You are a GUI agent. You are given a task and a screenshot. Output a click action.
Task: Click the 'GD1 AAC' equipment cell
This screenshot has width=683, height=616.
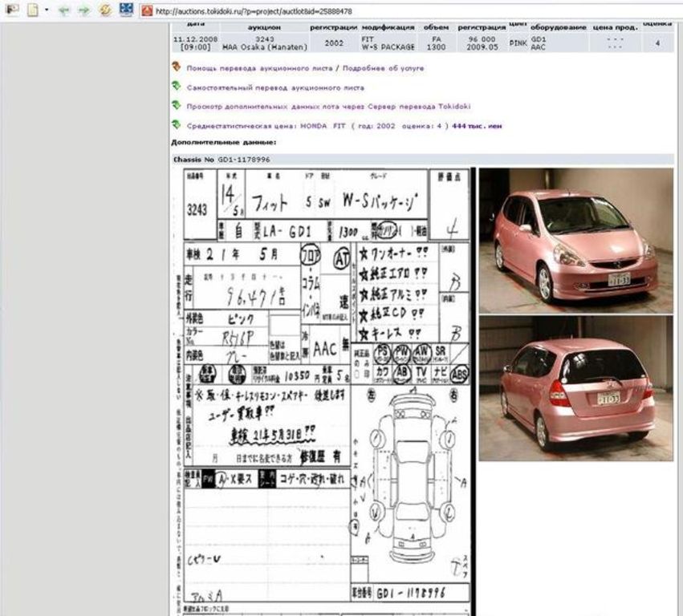click(559, 43)
